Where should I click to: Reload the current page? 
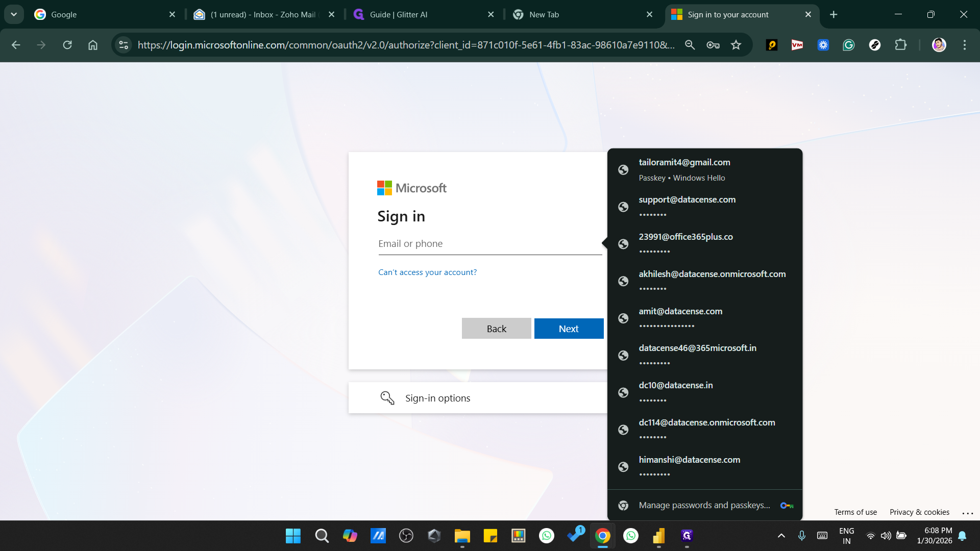click(67, 45)
